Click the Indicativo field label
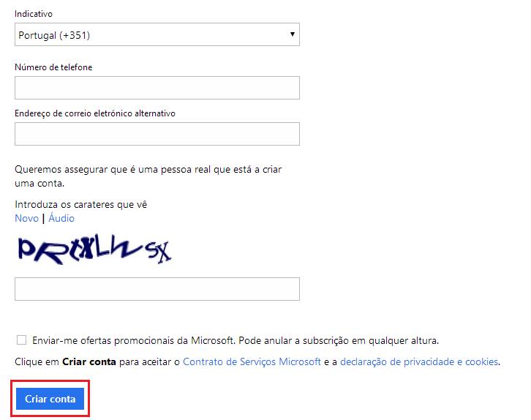 point(34,15)
